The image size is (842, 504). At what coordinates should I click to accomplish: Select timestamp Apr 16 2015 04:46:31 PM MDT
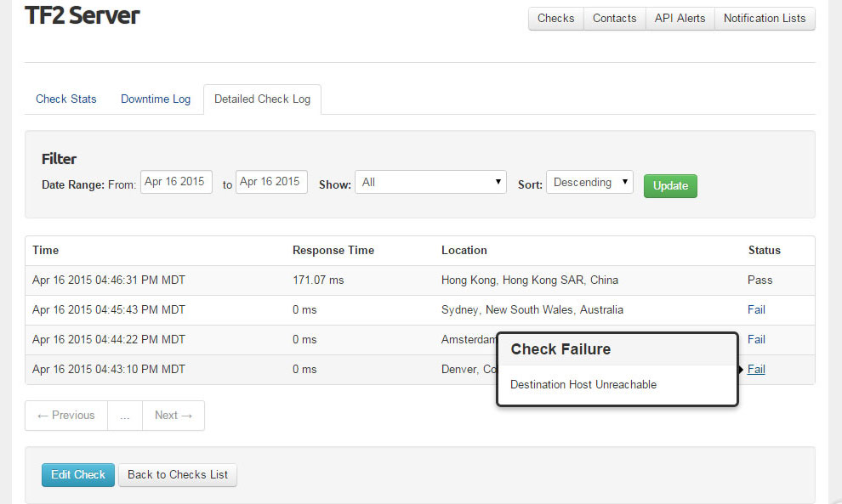[x=109, y=280]
